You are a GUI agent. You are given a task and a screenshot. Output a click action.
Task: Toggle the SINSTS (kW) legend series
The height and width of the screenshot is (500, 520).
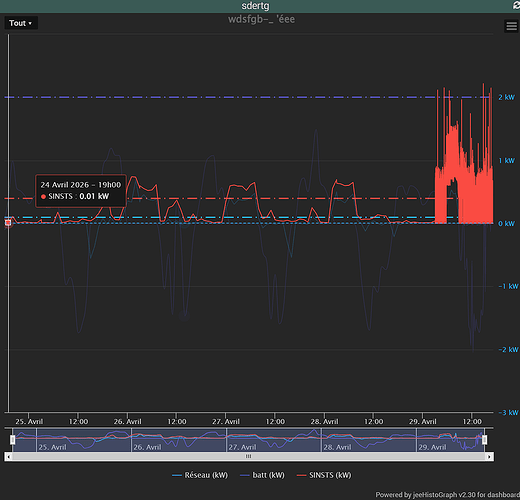pyautogui.click(x=324, y=475)
